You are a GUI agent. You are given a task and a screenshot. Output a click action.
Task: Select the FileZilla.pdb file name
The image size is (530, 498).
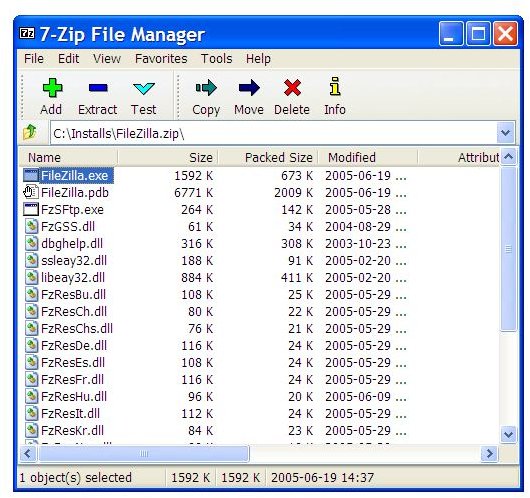tap(75, 193)
